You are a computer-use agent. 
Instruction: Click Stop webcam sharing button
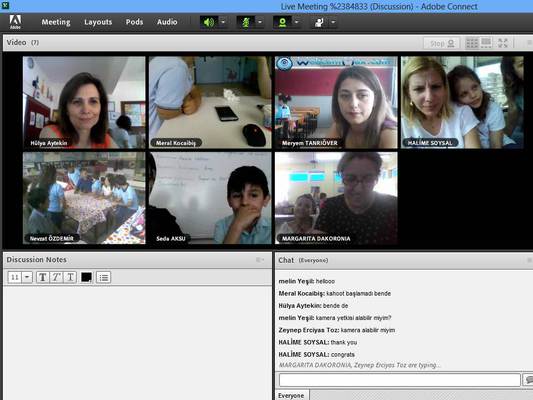click(442, 43)
